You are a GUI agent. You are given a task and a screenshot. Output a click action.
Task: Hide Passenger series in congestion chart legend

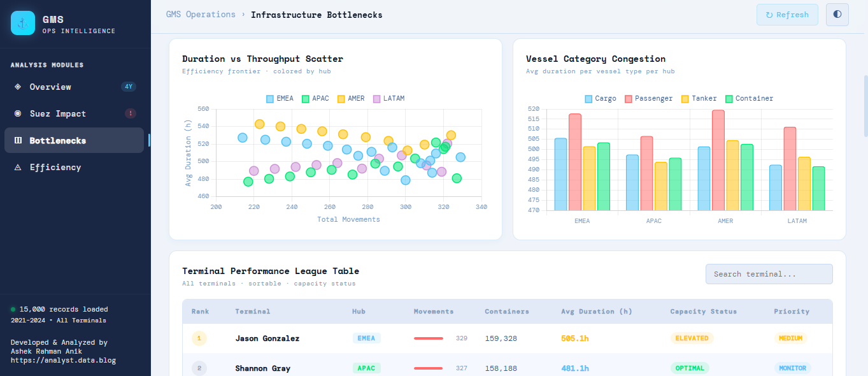[x=648, y=99]
